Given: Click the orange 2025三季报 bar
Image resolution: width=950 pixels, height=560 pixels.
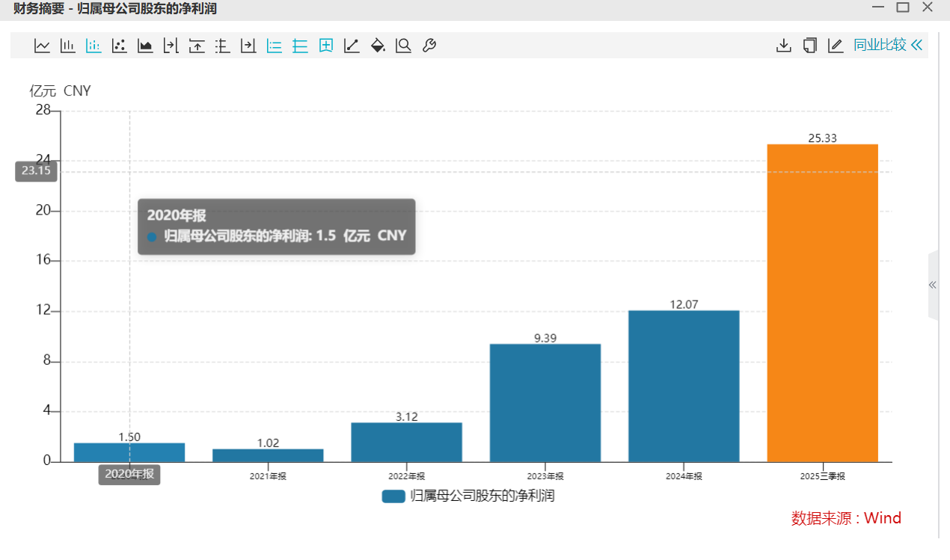Looking at the screenshot, I should click(822, 303).
